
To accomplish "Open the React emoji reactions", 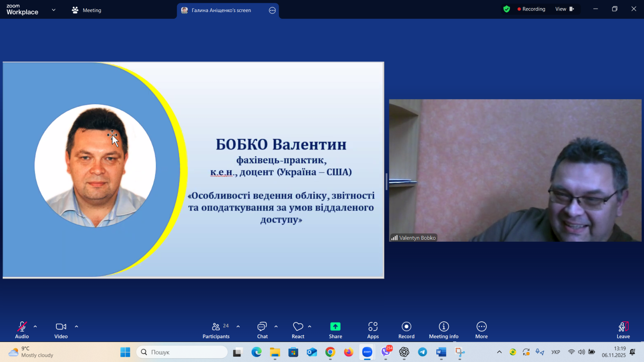I will pos(298,330).
